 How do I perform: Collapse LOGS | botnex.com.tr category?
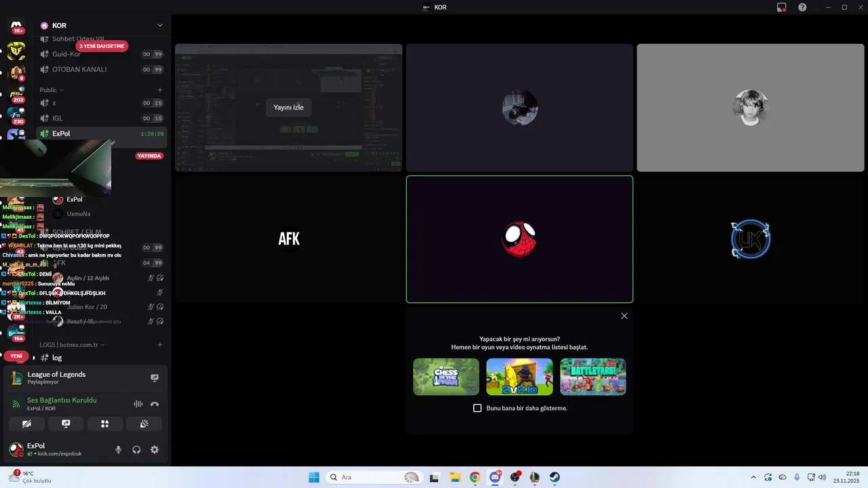[72, 344]
